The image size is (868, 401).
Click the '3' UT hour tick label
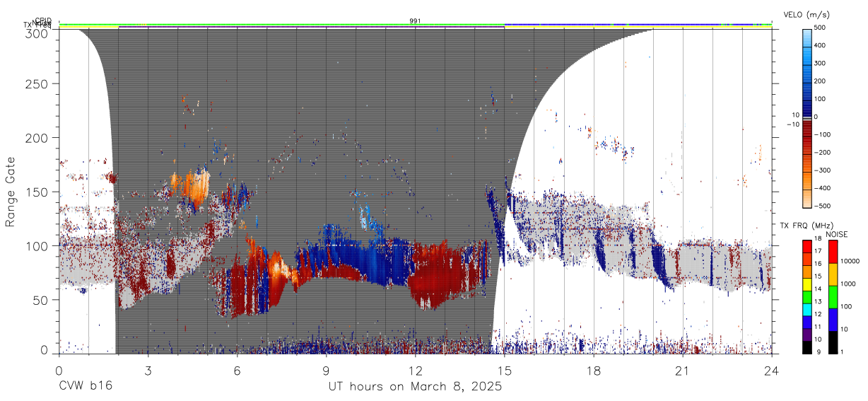[x=148, y=371]
